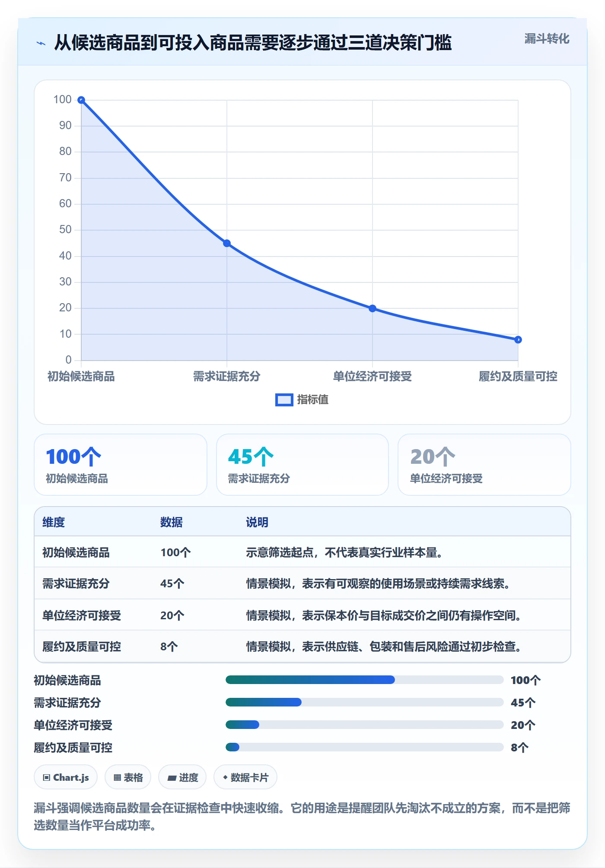Click the square icon in the Chart.js chip

[x=47, y=778]
